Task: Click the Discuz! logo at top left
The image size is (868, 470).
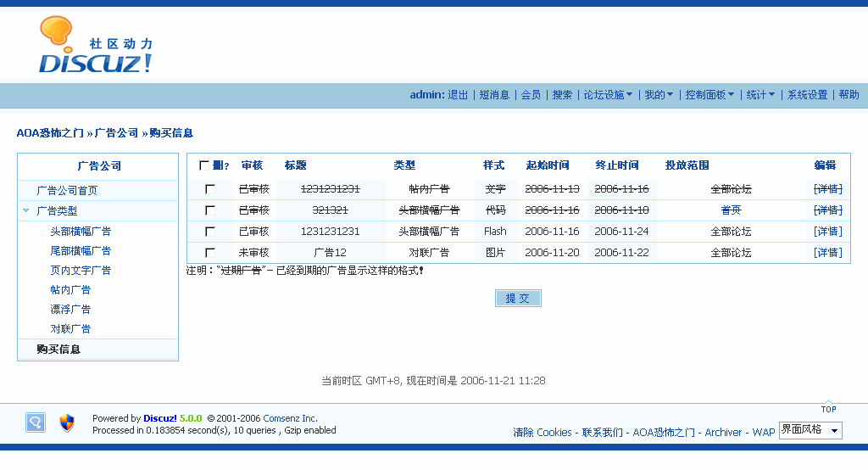Action: pos(95,47)
